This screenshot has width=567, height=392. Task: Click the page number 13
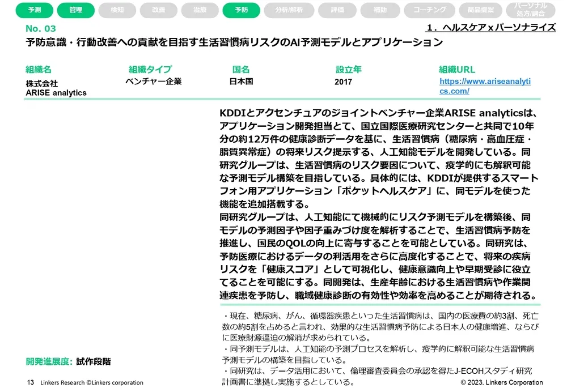pos(31,382)
